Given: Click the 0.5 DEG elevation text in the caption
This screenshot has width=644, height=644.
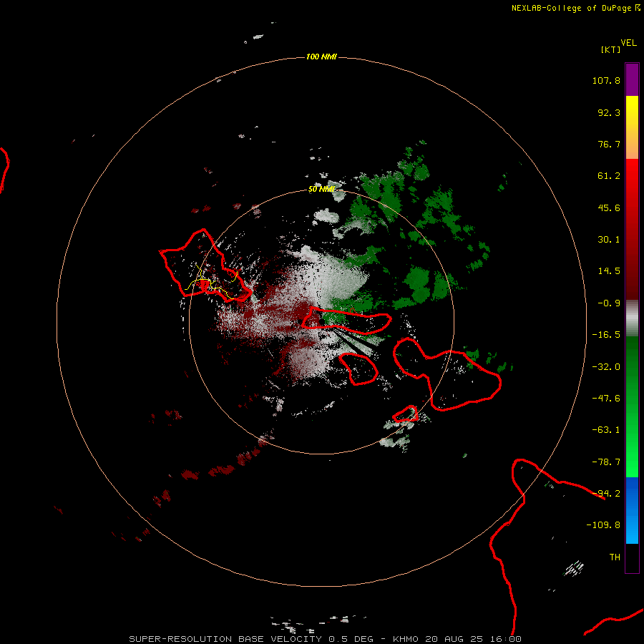Looking at the screenshot, I should pos(351,639).
